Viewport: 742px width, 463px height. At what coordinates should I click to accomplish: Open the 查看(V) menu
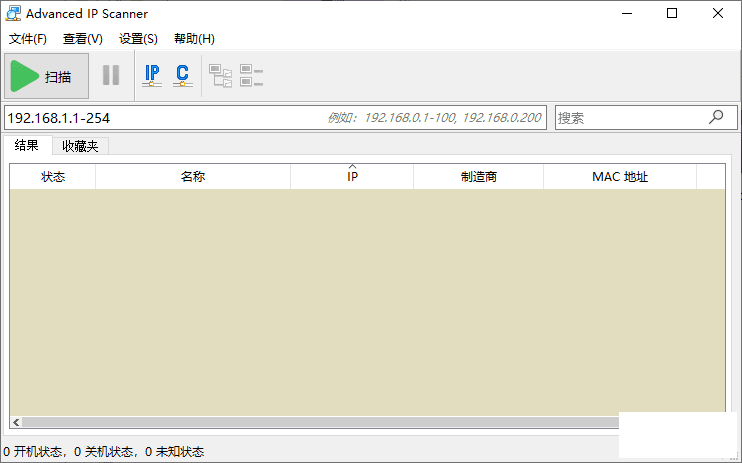tap(83, 39)
